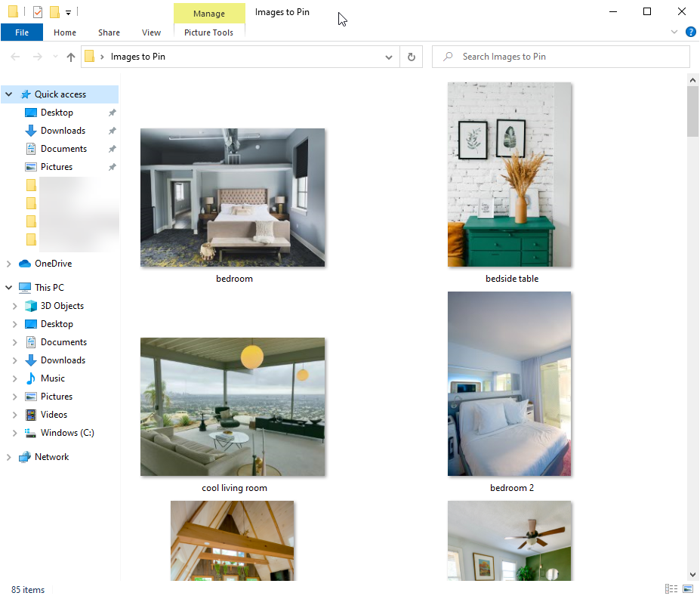Click the search magnifier icon
This screenshot has width=700, height=599.
(448, 57)
